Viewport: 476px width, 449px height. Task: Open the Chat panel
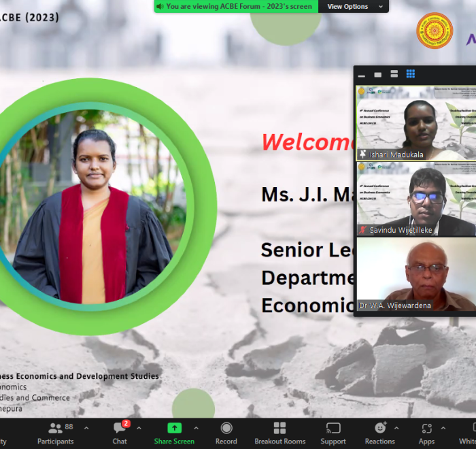(x=120, y=432)
